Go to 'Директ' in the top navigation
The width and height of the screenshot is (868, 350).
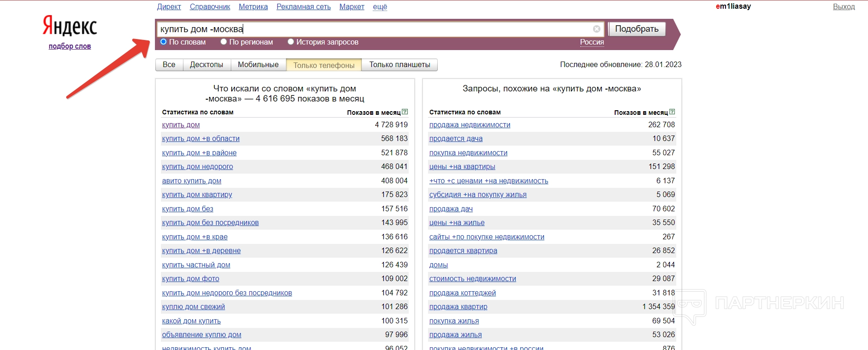tap(169, 6)
